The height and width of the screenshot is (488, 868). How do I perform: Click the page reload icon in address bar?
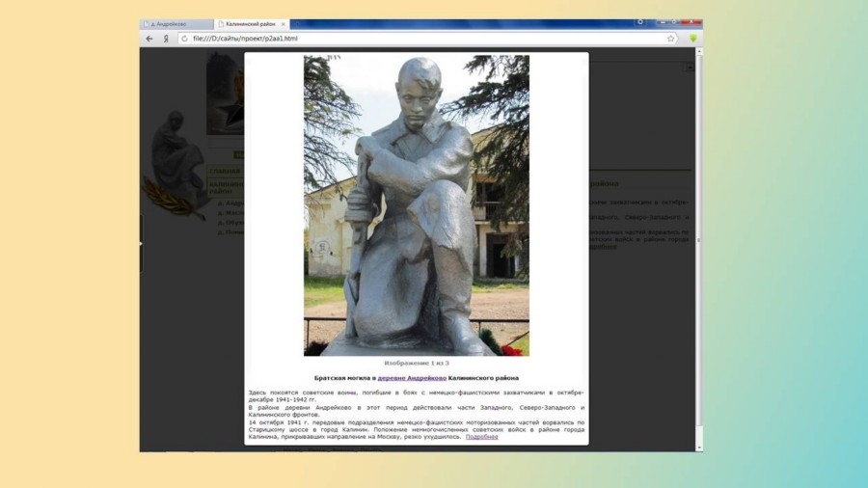click(x=182, y=39)
